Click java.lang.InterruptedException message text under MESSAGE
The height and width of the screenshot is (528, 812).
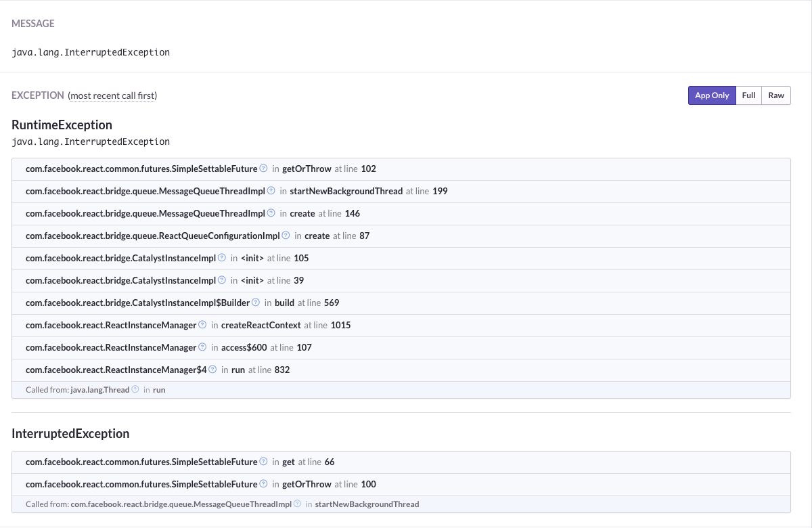[91, 52]
